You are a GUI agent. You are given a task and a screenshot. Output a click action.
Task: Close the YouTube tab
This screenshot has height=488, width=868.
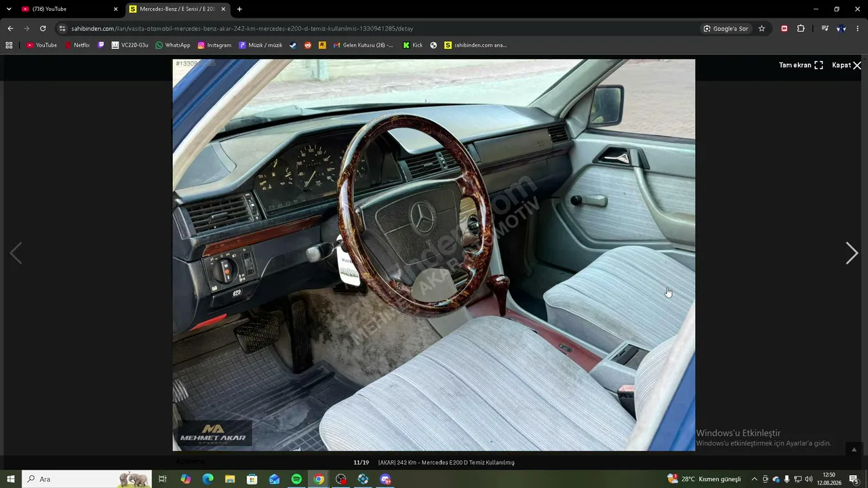115,9
